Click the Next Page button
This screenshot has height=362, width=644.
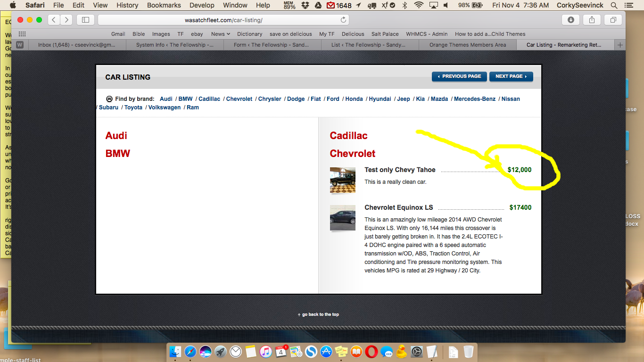511,76
